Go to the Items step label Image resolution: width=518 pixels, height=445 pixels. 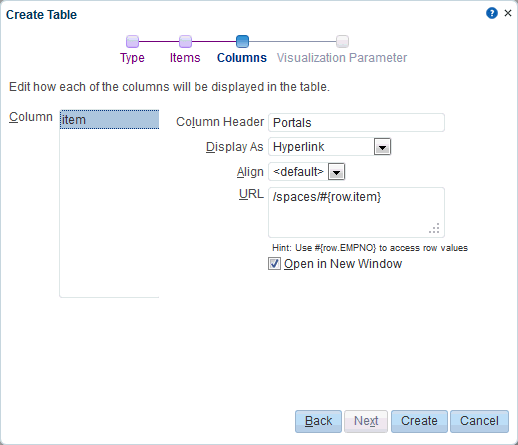pyautogui.click(x=185, y=58)
